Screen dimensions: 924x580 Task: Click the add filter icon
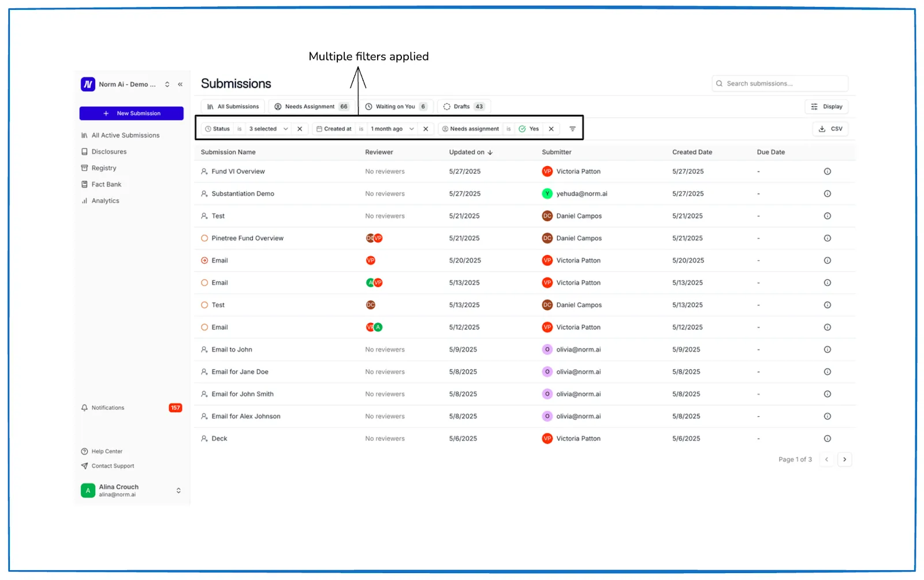pos(573,129)
